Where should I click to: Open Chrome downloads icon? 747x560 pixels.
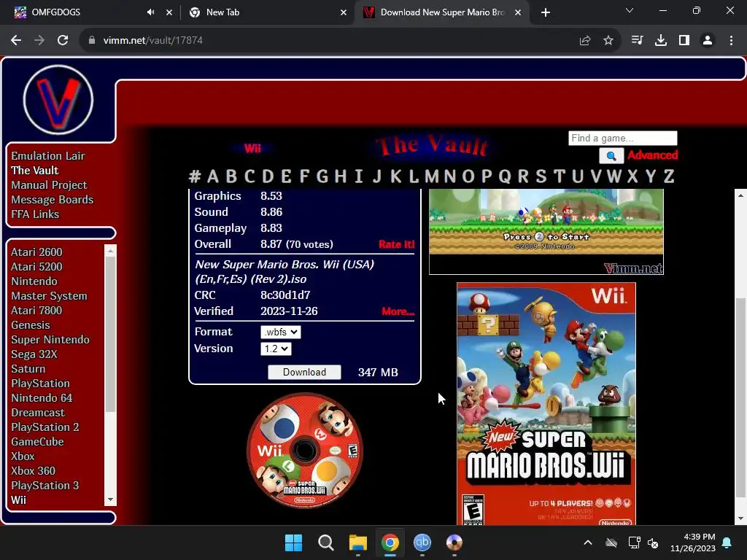[661, 41]
